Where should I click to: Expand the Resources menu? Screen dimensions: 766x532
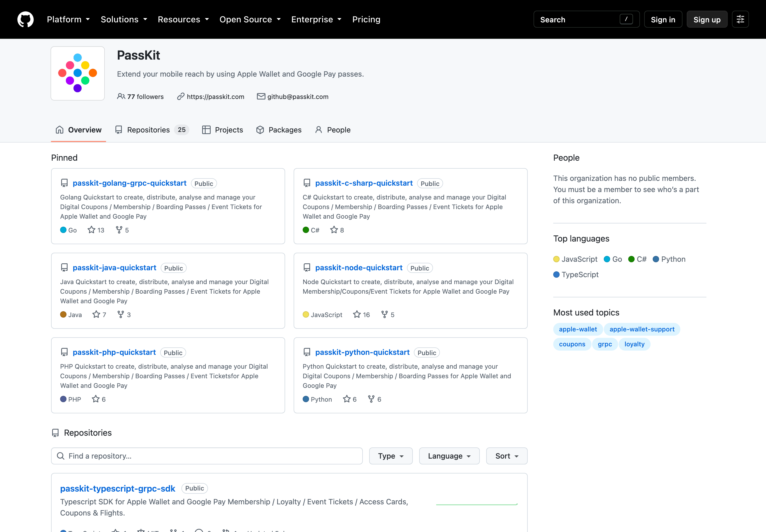point(183,19)
